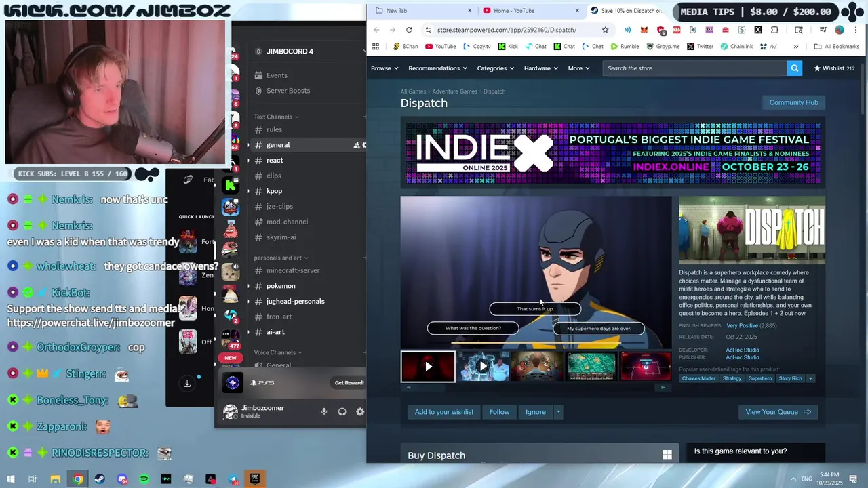This screenshot has height=488, width=868.
Task: Click the X extension icon in toolbar
Action: pyautogui.click(x=758, y=30)
